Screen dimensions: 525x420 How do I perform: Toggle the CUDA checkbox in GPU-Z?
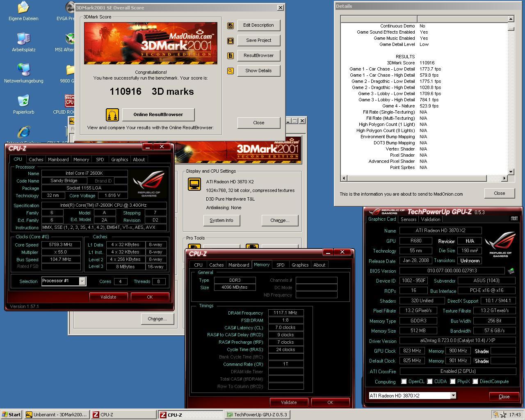point(430,381)
